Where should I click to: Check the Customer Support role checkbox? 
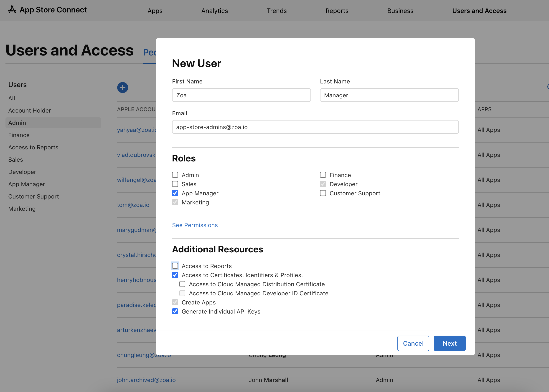tap(323, 193)
